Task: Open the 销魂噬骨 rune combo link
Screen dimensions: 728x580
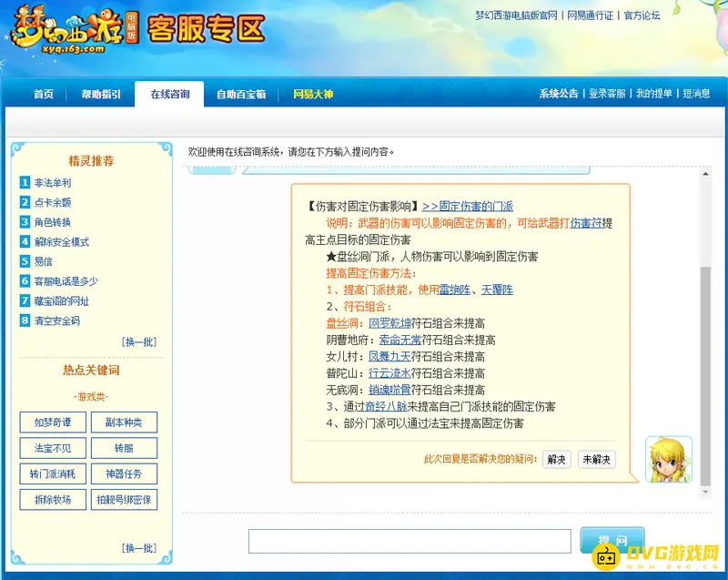Action: point(390,390)
